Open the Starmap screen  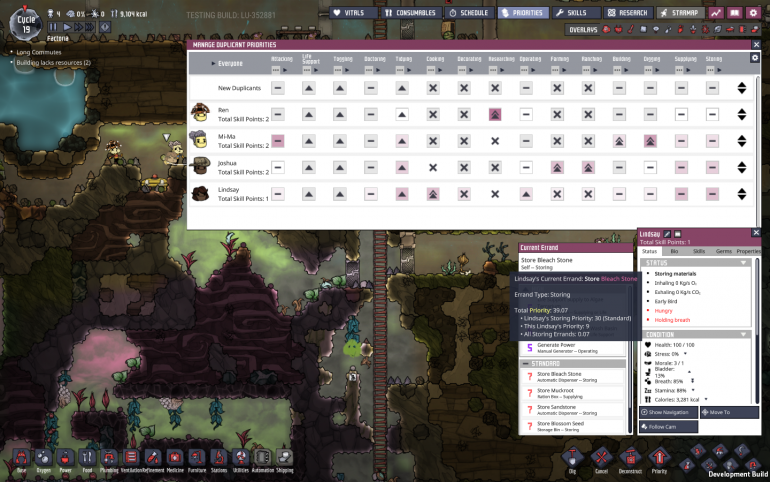pyautogui.click(x=680, y=13)
